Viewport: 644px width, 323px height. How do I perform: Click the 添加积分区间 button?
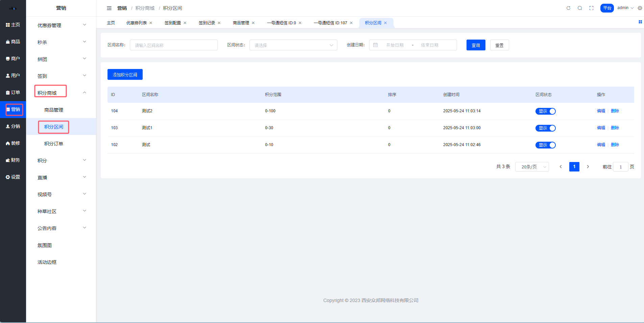point(125,75)
